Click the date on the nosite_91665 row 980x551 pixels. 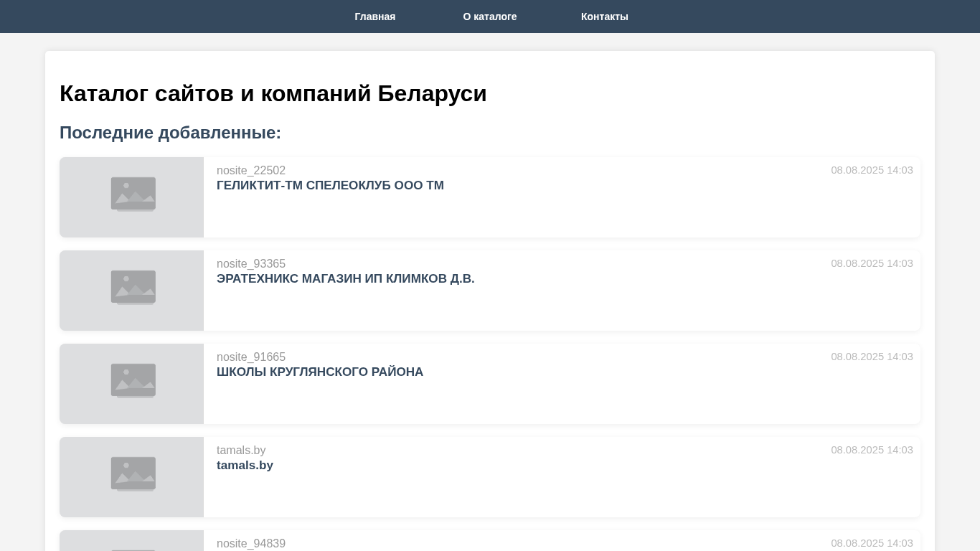coord(872,357)
